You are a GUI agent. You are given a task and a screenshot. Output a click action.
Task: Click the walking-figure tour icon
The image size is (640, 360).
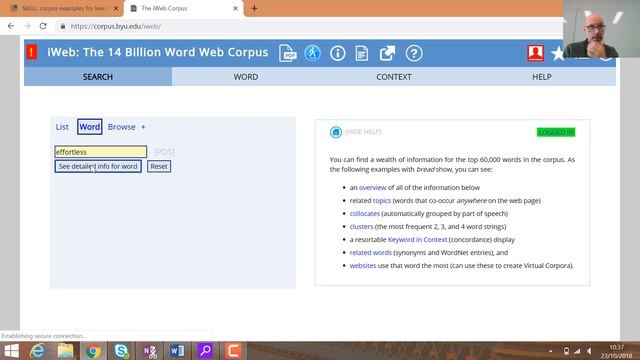[x=312, y=53]
